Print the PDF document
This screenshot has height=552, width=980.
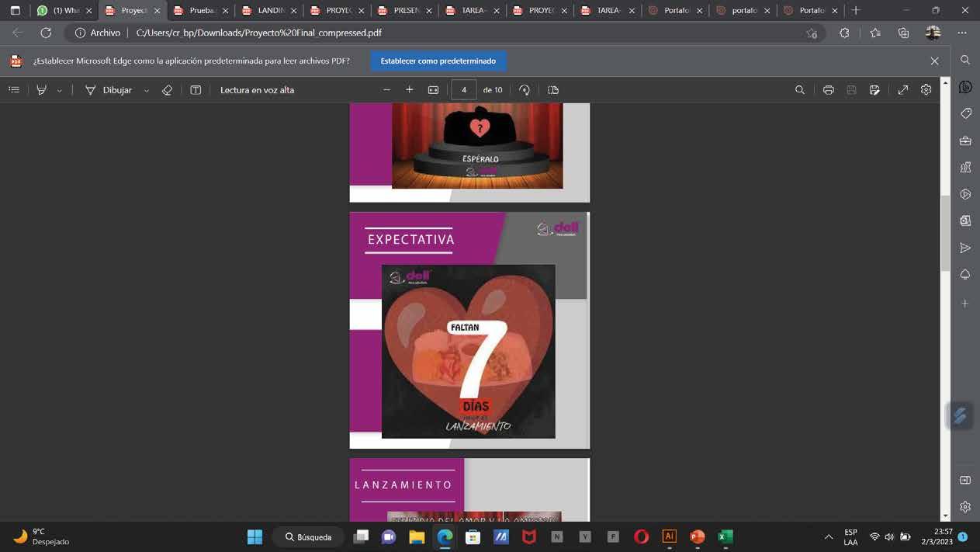(x=829, y=90)
